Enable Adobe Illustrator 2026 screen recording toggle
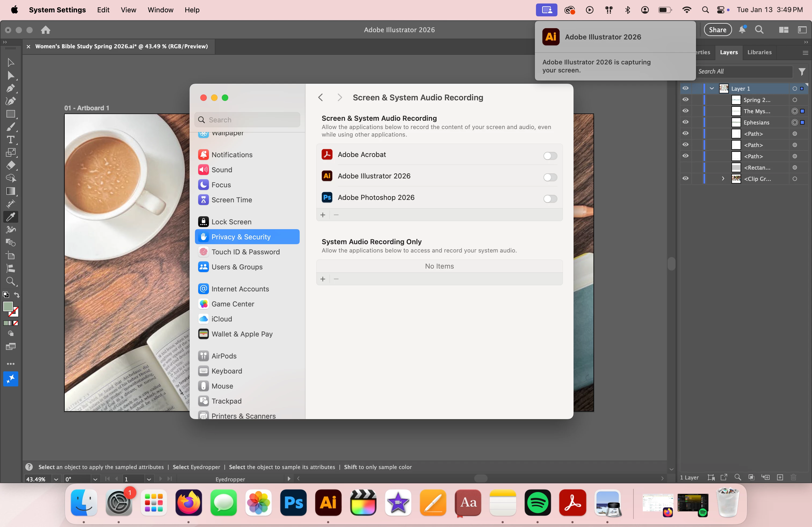 [x=550, y=177]
